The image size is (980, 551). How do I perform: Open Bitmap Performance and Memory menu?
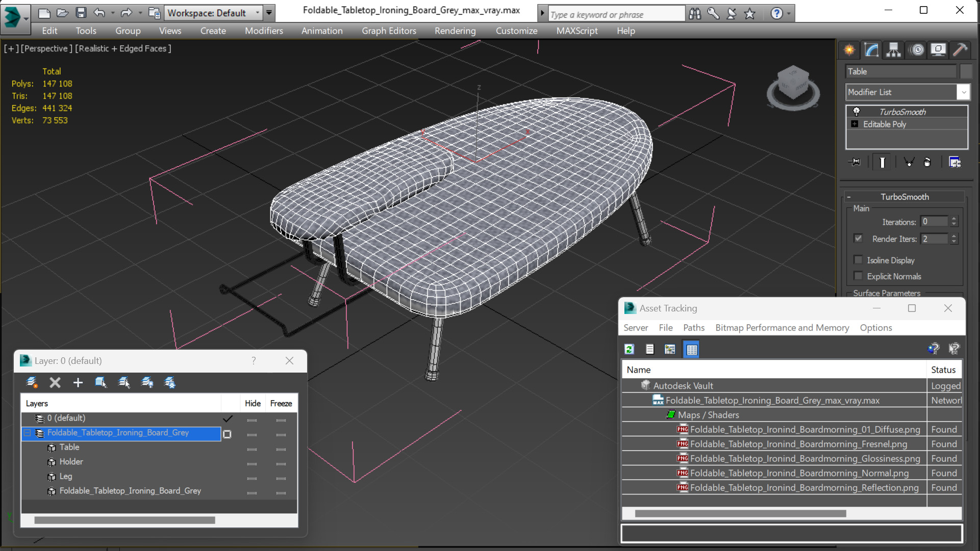(x=782, y=328)
